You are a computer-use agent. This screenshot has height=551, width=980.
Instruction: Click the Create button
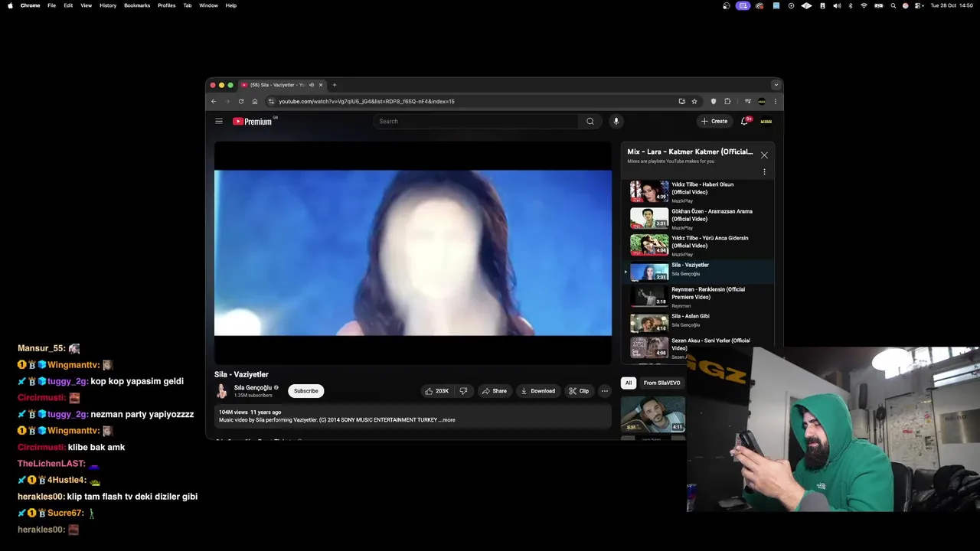(714, 121)
